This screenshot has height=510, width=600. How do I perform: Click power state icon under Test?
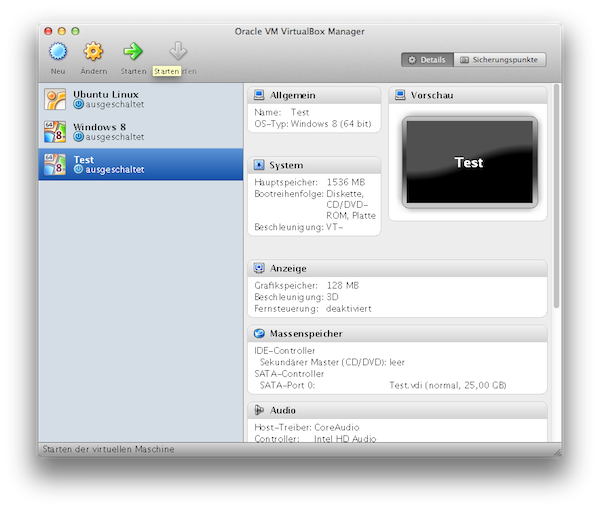[x=78, y=169]
